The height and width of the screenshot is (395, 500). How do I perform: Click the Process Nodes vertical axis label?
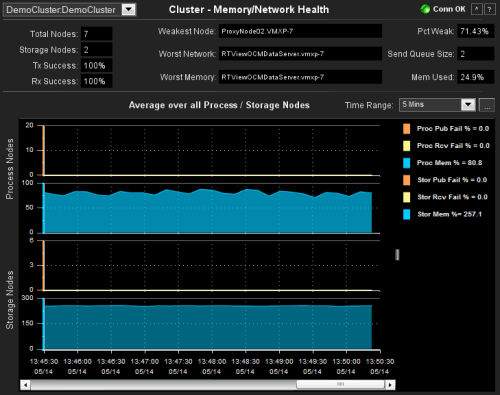(10, 169)
